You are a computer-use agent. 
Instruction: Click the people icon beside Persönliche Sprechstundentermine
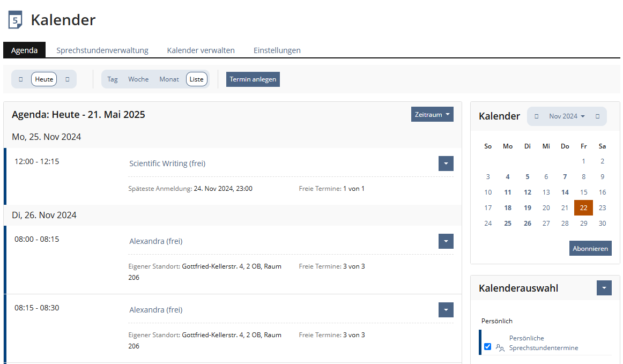(x=500, y=347)
